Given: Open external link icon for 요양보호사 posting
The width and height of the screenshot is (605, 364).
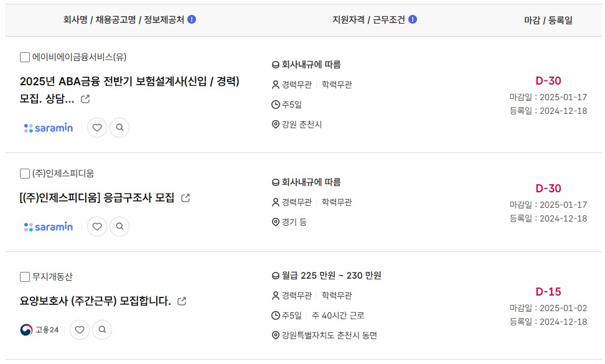Looking at the screenshot, I should [182, 301].
